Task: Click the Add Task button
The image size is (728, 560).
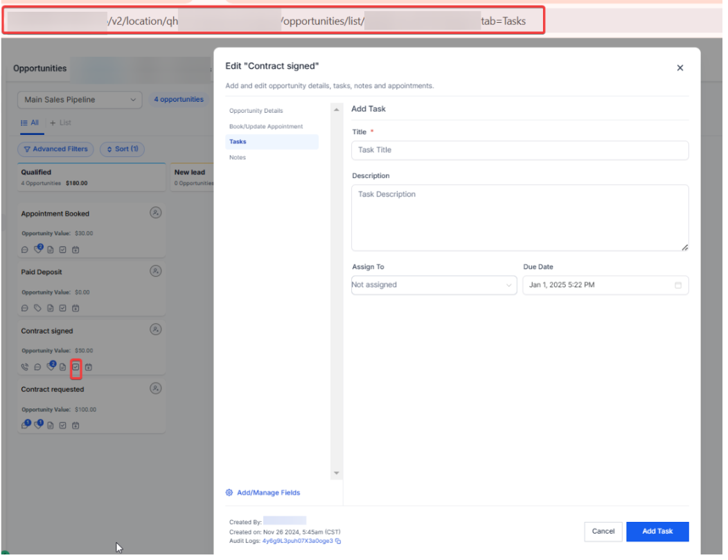Action: (x=657, y=532)
